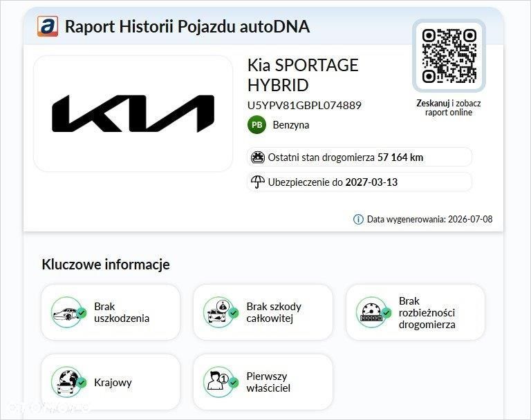Screen dimensions: 531x420
Task: Click the 'Kluczowe informacje' heading
Action: (106, 265)
